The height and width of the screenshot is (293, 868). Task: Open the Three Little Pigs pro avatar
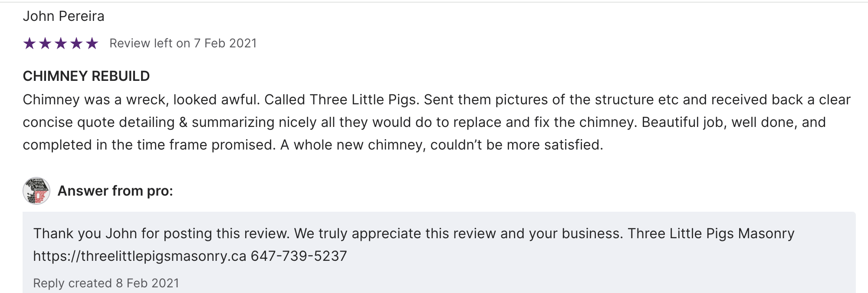coord(36,191)
